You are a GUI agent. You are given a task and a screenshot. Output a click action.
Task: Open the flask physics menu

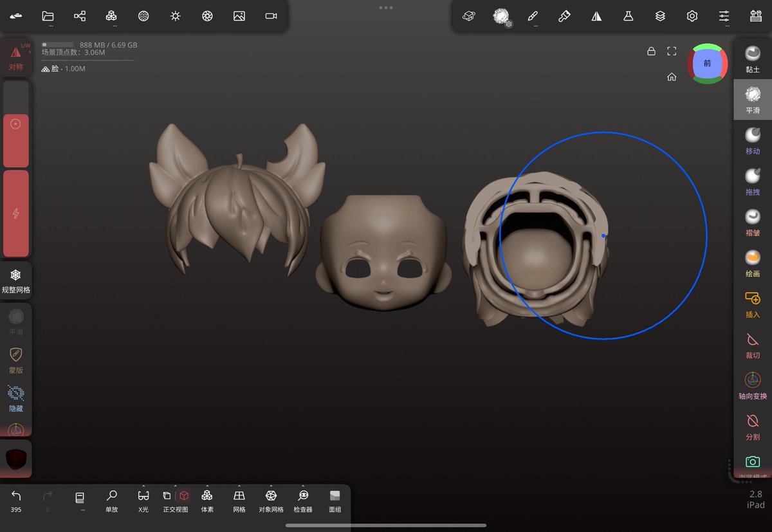point(629,16)
